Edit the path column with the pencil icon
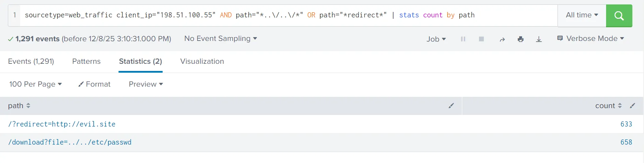This screenshot has width=644, height=163. [451, 106]
